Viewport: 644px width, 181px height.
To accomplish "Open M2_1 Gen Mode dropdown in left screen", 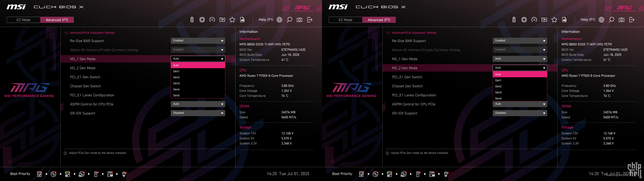I will tap(198, 59).
